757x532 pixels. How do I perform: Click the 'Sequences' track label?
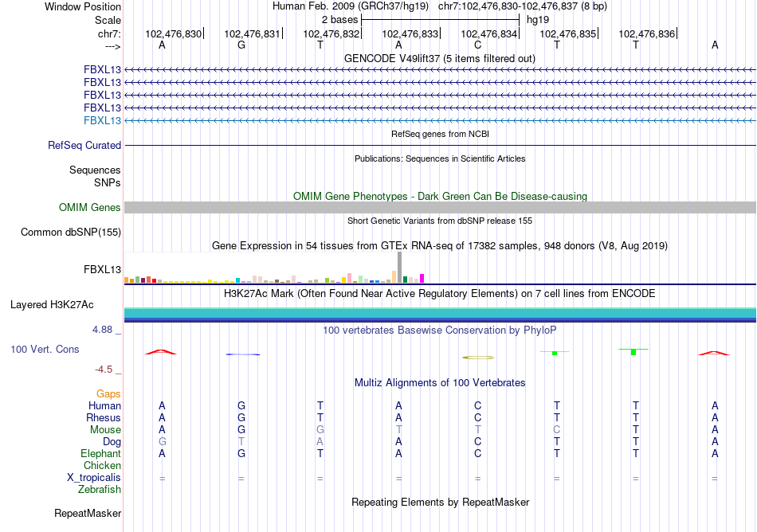point(95,170)
